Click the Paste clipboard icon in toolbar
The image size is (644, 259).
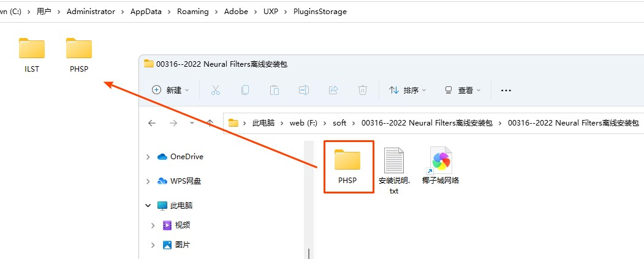tap(275, 90)
